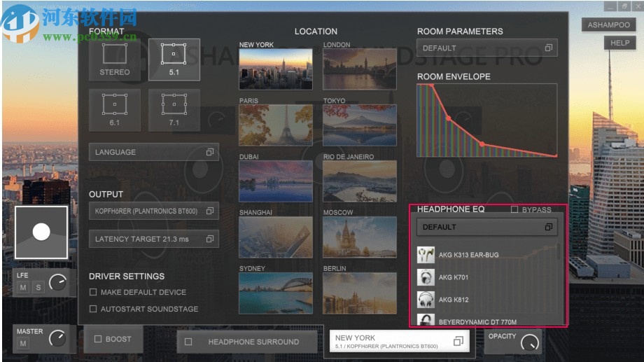Select the New York location thumbnail
Viewport: 644px width, 362px height.
tap(276, 69)
